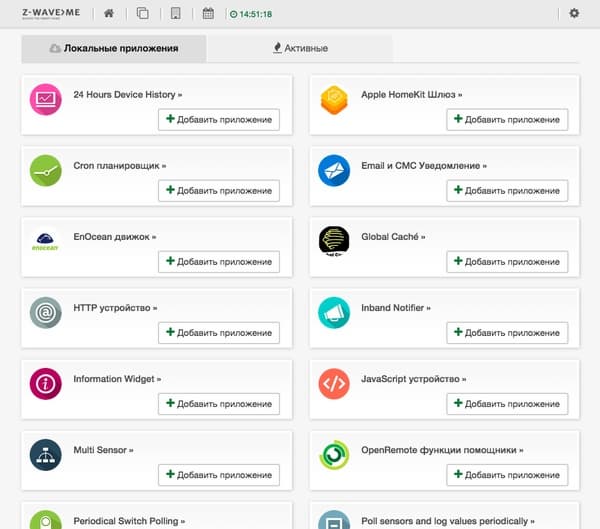Click the 14:51:18 clock indicator
Screen dimensions: 600x529
tap(251, 14)
